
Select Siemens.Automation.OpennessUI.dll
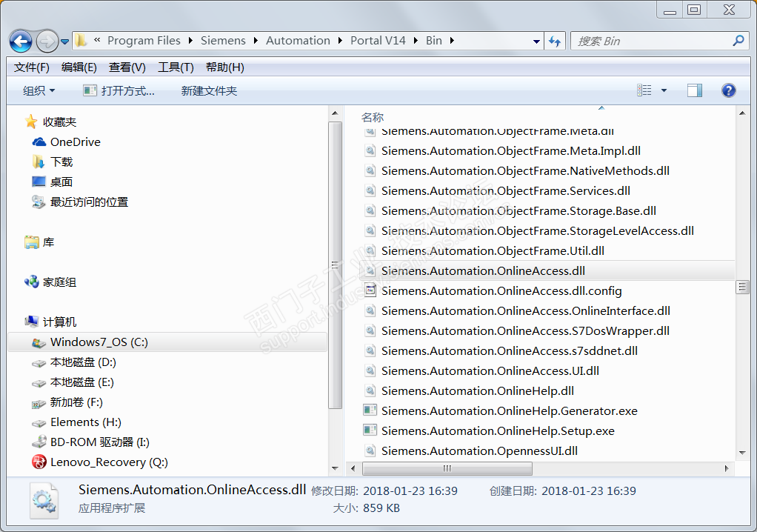click(479, 451)
